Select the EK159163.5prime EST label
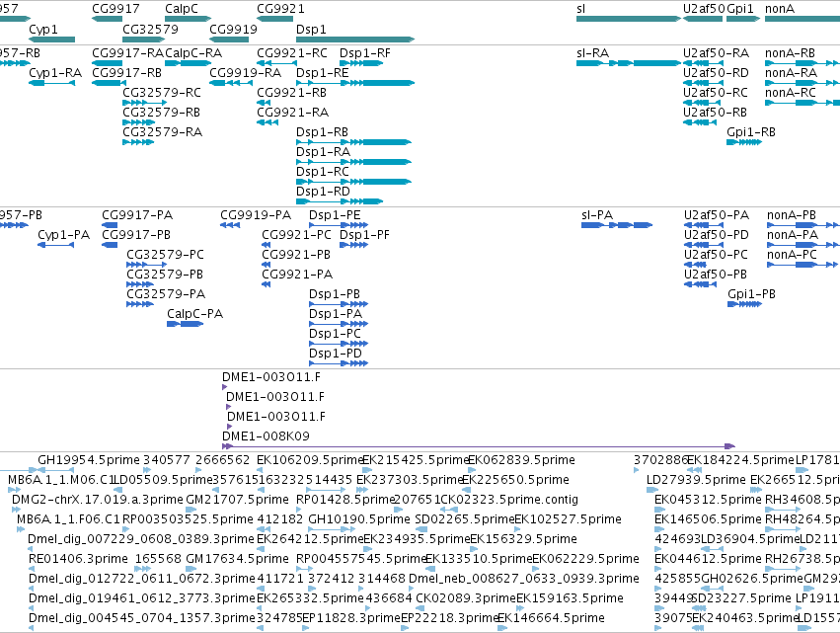Viewport: 840px width, 633px height. click(x=570, y=598)
